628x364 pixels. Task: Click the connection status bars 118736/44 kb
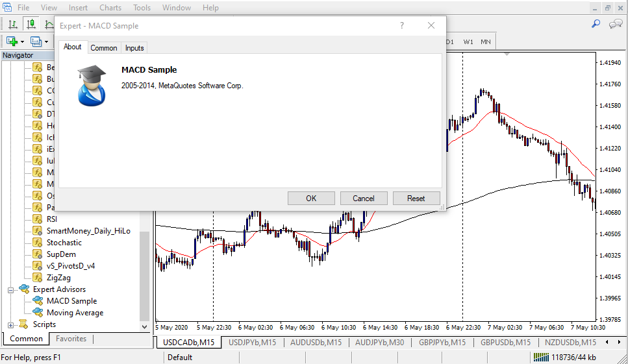click(565, 358)
